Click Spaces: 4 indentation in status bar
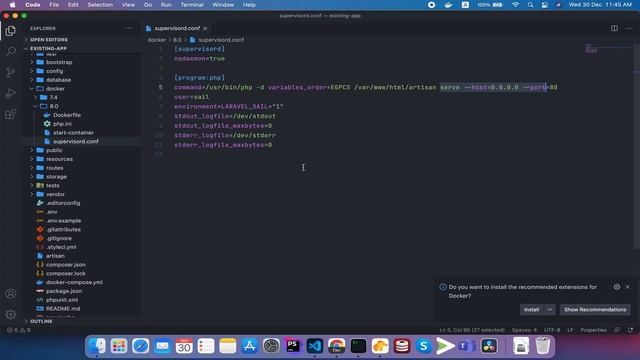The height and width of the screenshot is (360, 640). click(524, 330)
